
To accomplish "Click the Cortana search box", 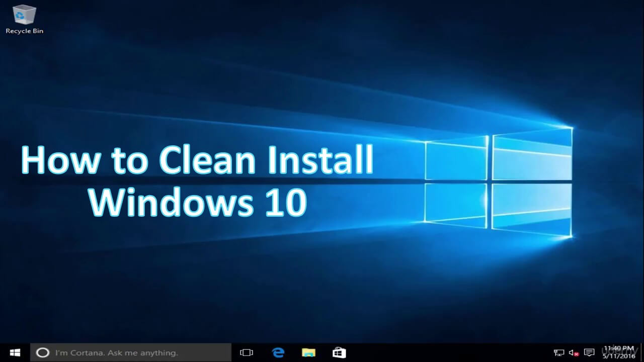I will (x=131, y=352).
